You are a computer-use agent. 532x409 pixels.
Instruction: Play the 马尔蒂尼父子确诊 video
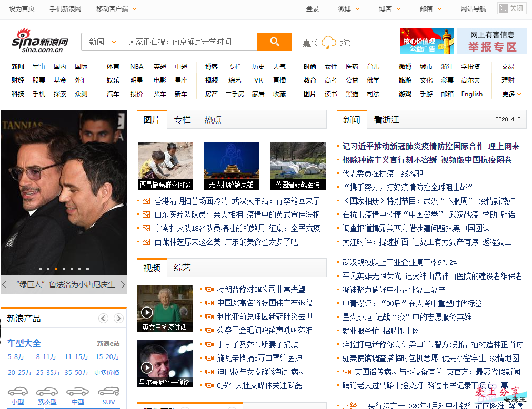[147, 367]
